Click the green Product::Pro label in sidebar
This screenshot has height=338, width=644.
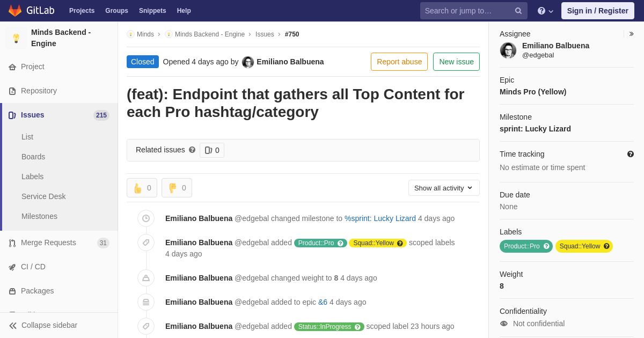522,246
